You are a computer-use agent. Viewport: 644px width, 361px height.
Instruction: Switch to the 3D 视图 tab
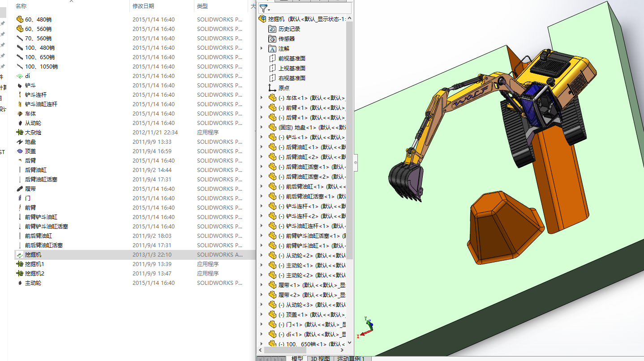click(x=320, y=358)
